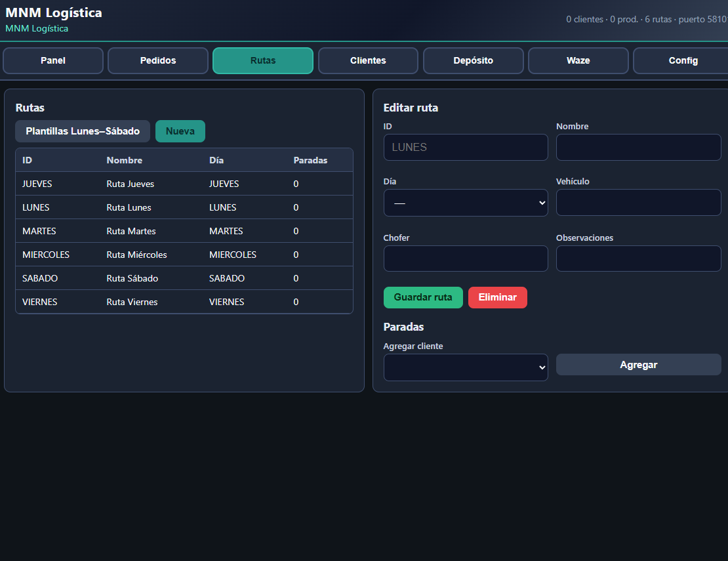Image resolution: width=728 pixels, height=561 pixels.
Task: Click Guardar ruta button
Action: tap(423, 297)
